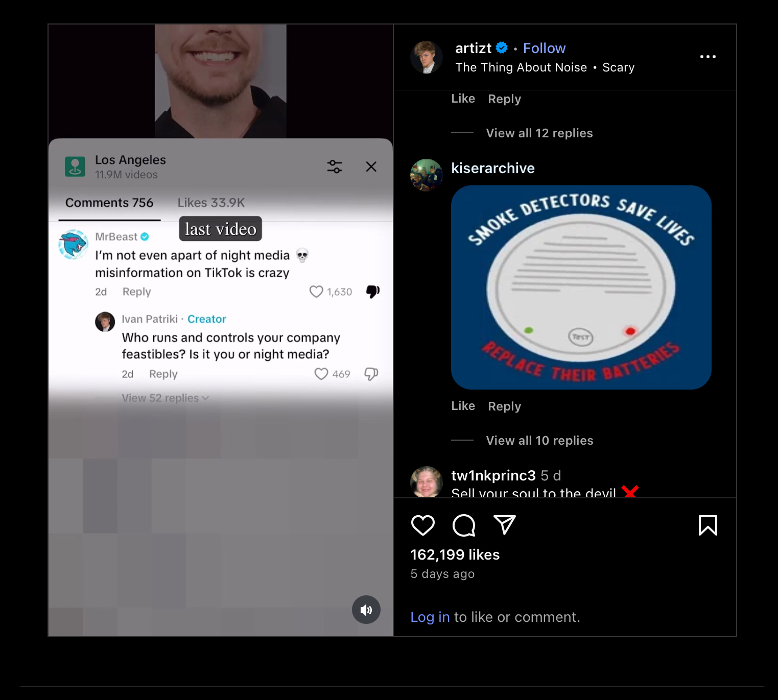The height and width of the screenshot is (700, 778).
Task: Expand View all 10 replies
Action: (539, 441)
